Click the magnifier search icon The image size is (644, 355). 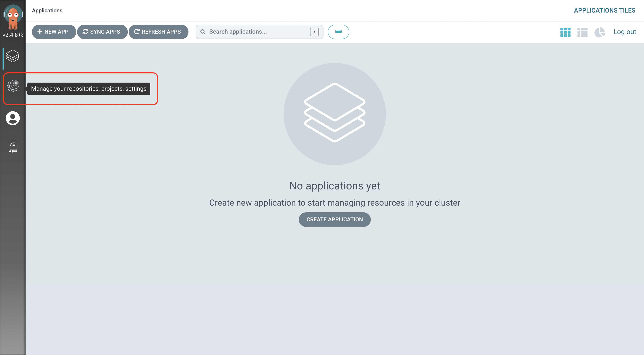click(203, 32)
